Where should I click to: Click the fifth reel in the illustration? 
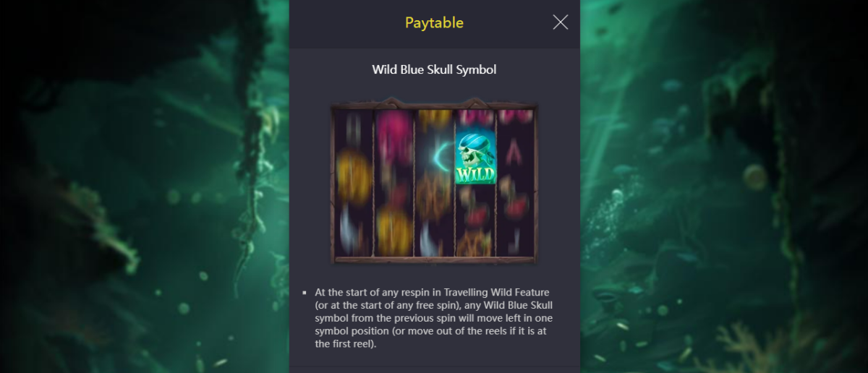[x=516, y=183]
